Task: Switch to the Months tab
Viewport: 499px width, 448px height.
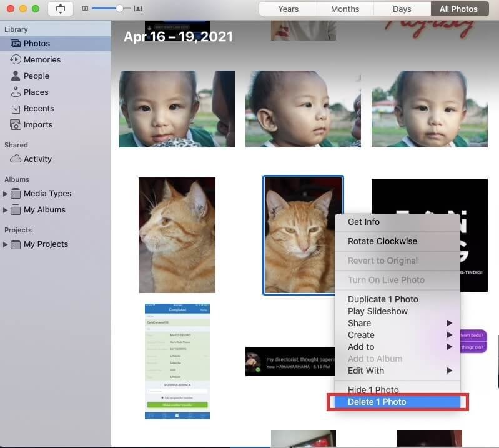Action: coord(345,9)
